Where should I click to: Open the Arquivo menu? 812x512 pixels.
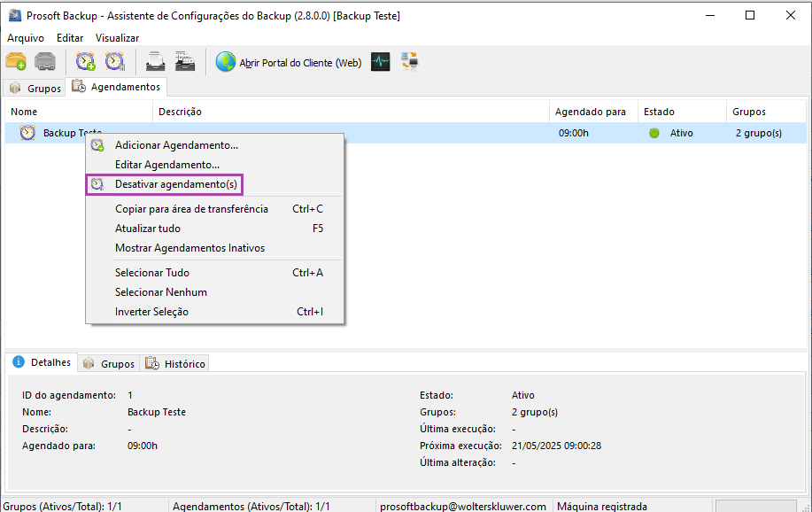26,38
